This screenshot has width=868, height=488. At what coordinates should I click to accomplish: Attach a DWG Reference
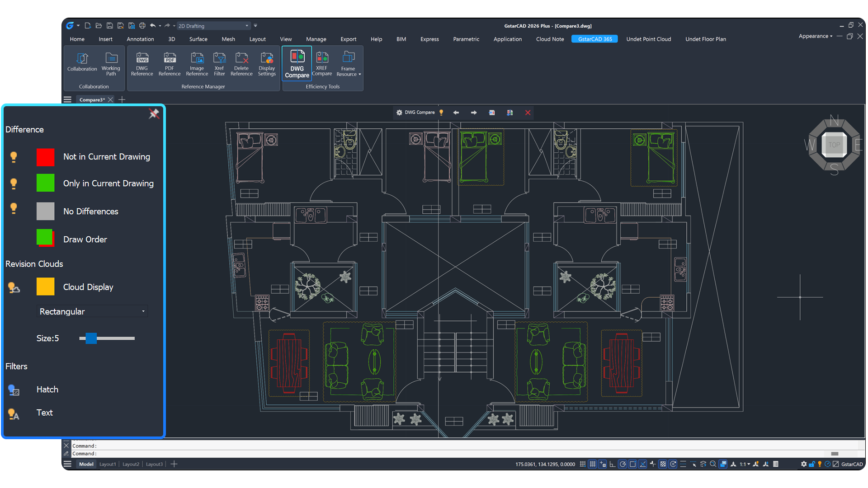coord(142,64)
